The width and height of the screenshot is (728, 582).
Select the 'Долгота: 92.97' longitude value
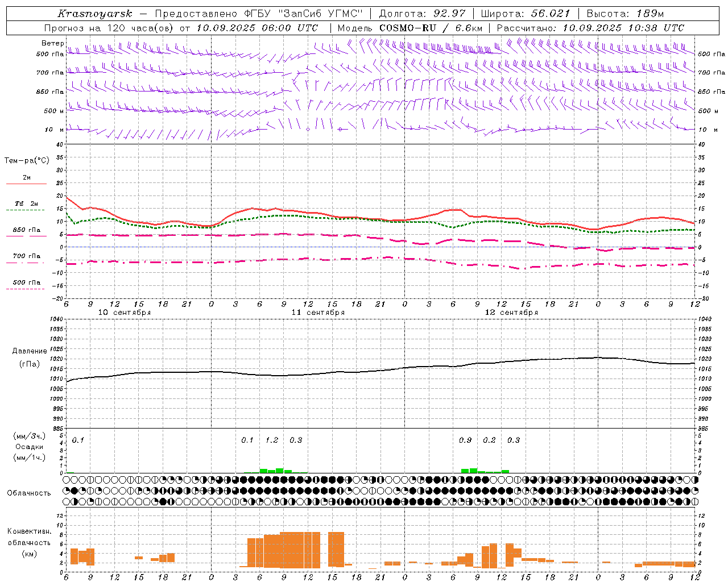point(422,14)
